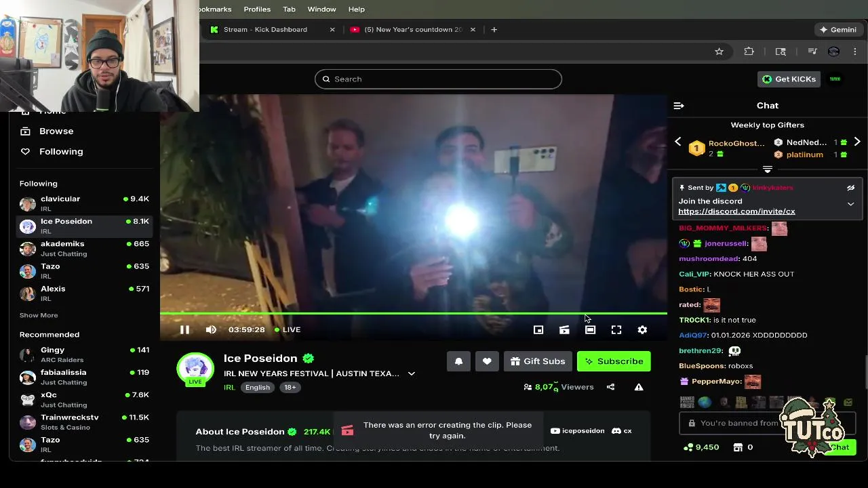868x488 pixels.
Task: Click the IRL category link
Action: coord(229,388)
